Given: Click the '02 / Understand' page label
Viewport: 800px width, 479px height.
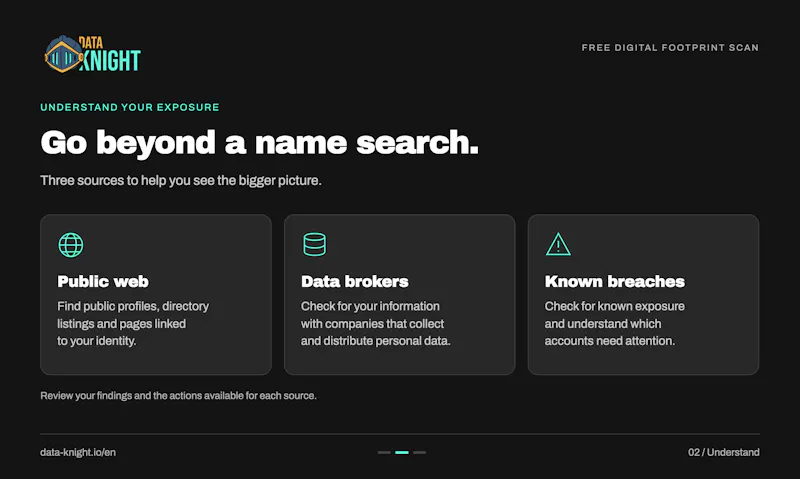Looking at the screenshot, I should coord(723,452).
